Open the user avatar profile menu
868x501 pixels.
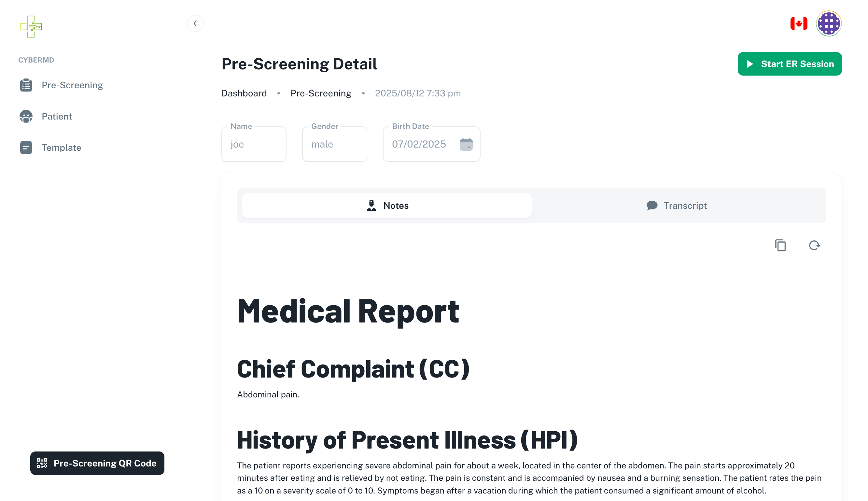pos(829,23)
